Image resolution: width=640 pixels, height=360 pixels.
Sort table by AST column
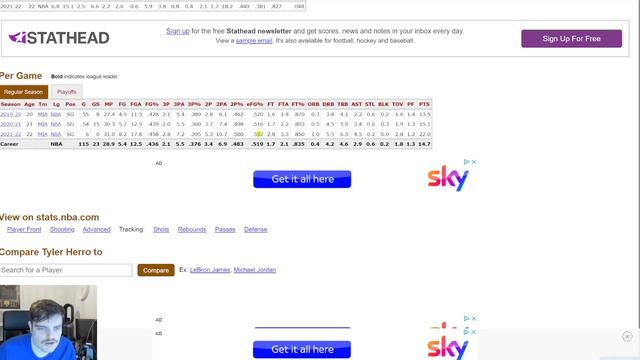pyautogui.click(x=356, y=104)
